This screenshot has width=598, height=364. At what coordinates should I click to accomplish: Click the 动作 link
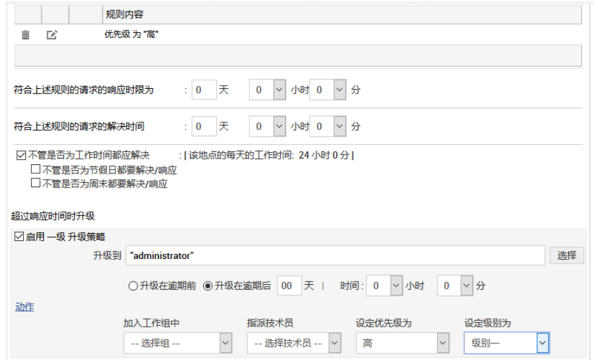[x=25, y=307]
